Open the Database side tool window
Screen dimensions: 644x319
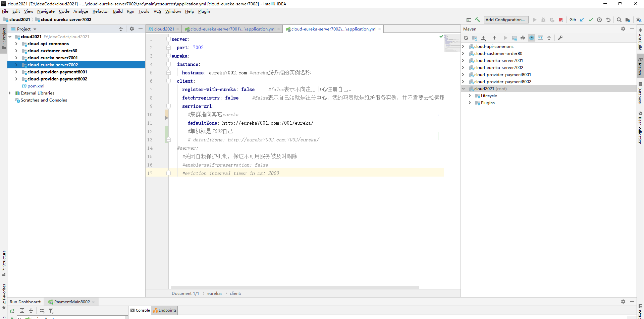click(640, 93)
